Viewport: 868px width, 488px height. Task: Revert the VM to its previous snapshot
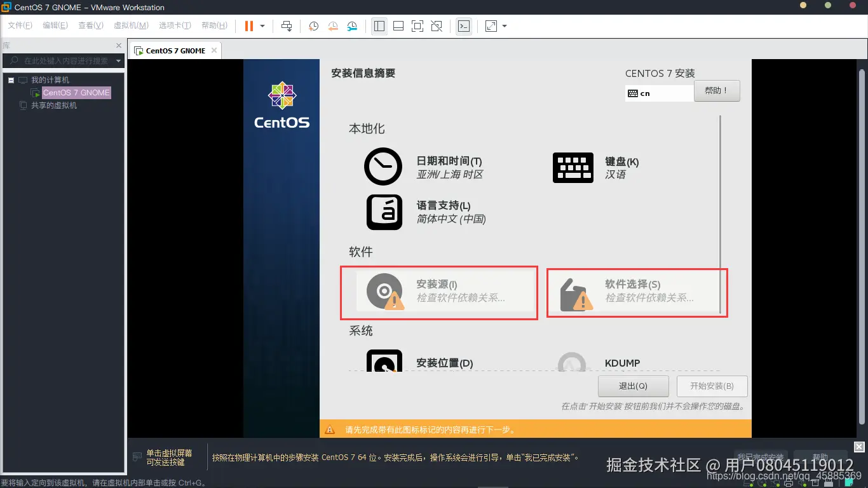tap(333, 26)
